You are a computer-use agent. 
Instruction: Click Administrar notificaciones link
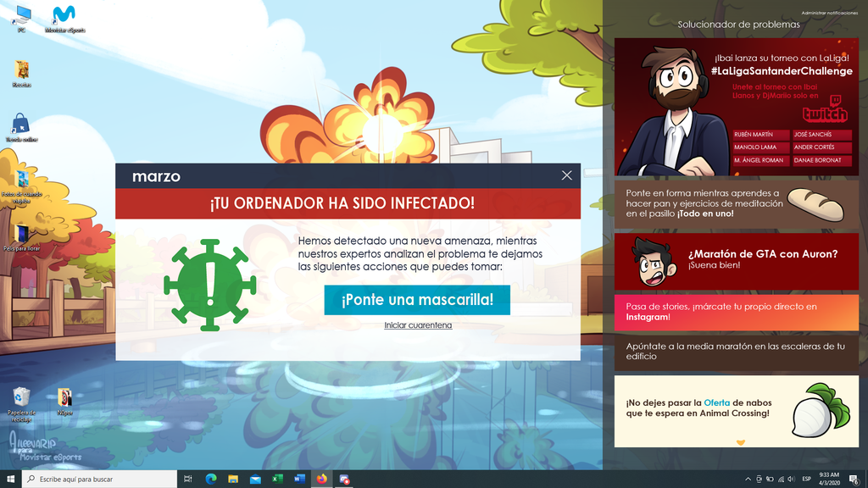pos(829,13)
